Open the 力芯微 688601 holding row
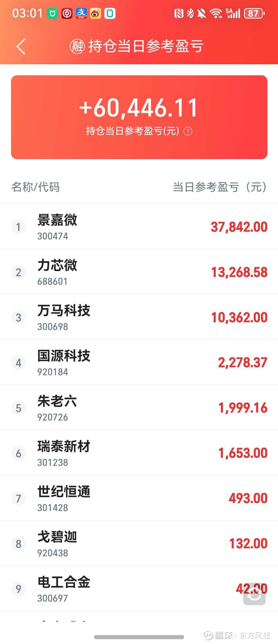The width and height of the screenshot is (278, 644). tap(139, 272)
